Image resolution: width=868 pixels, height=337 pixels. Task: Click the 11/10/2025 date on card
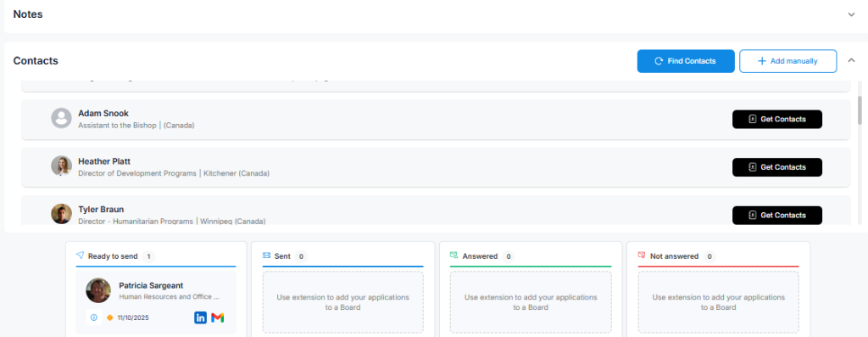point(133,318)
